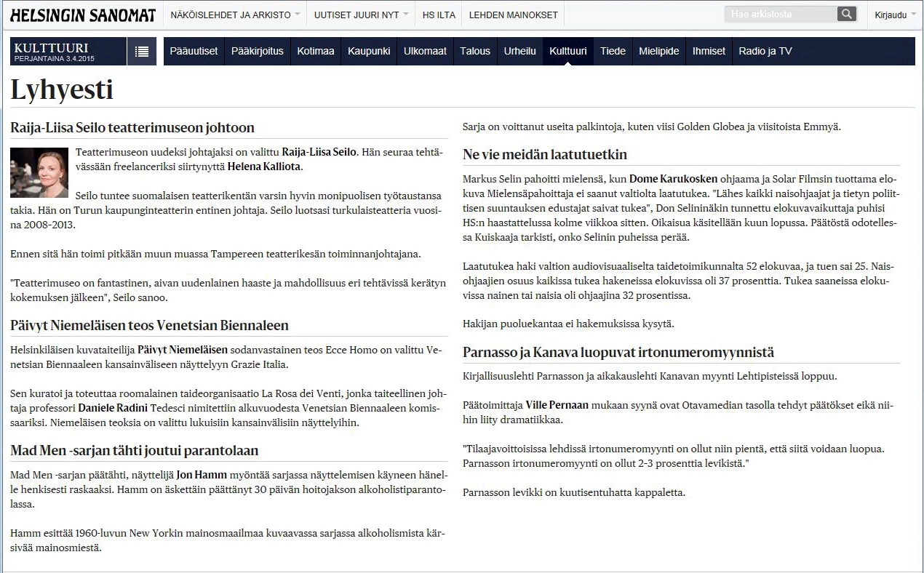Open HS Ilta from top bar
The height and width of the screenshot is (573, 924).
coord(439,15)
